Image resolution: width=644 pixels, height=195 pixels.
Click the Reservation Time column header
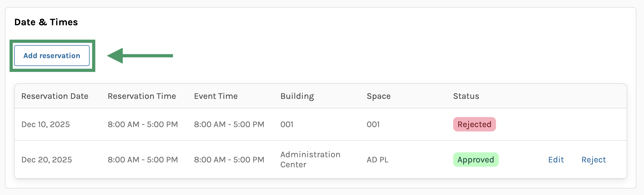(x=142, y=96)
